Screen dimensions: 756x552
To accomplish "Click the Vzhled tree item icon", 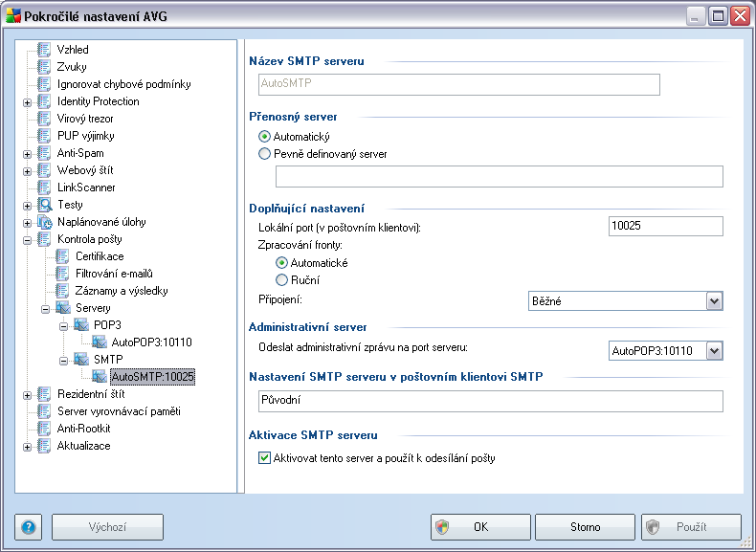I will 44,50.
